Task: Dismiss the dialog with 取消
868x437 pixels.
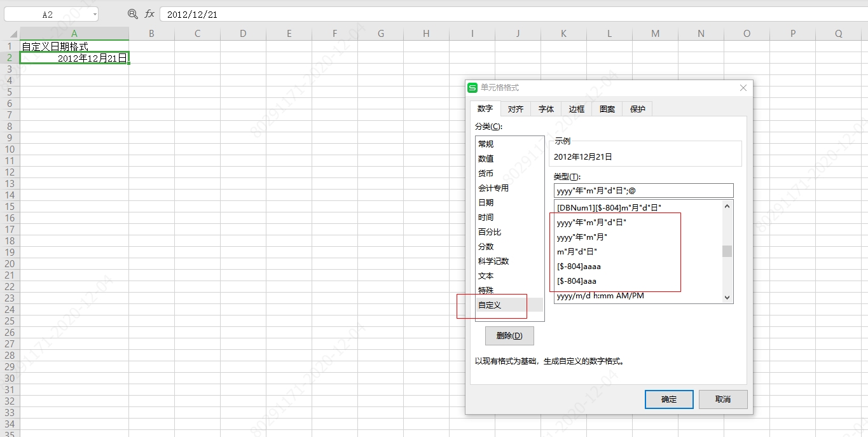Action: pos(723,399)
